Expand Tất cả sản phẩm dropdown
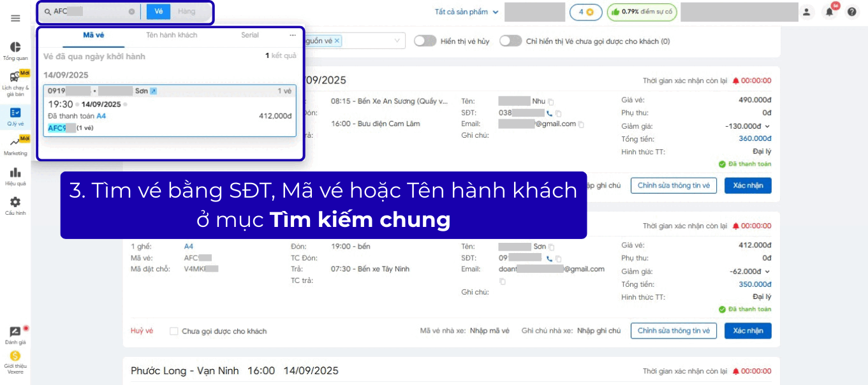Screen dimensions: 868x385 [466, 11]
